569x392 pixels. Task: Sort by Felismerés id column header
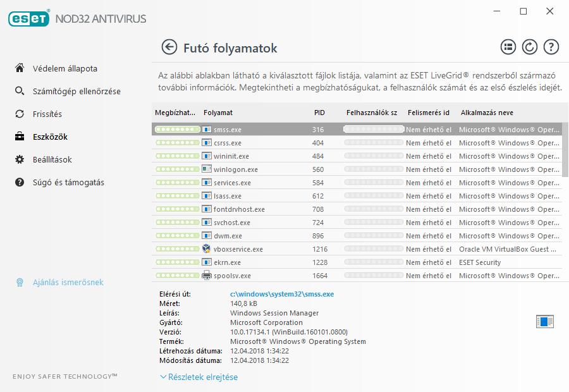pos(429,113)
